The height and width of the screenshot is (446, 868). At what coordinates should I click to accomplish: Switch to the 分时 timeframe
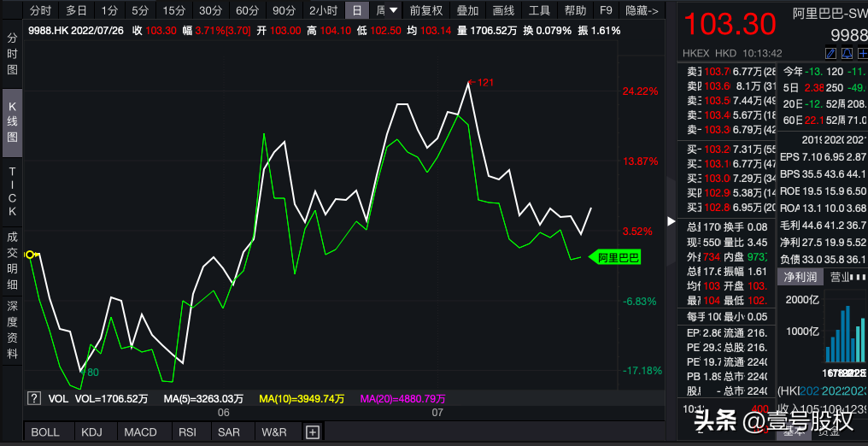(x=40, y=11)
